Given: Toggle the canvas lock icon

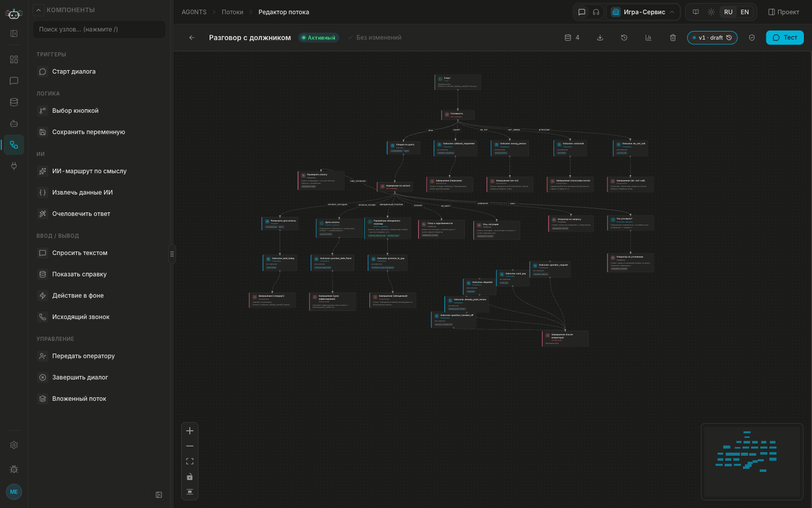Looking at the screenshot, I should (190, 477).
